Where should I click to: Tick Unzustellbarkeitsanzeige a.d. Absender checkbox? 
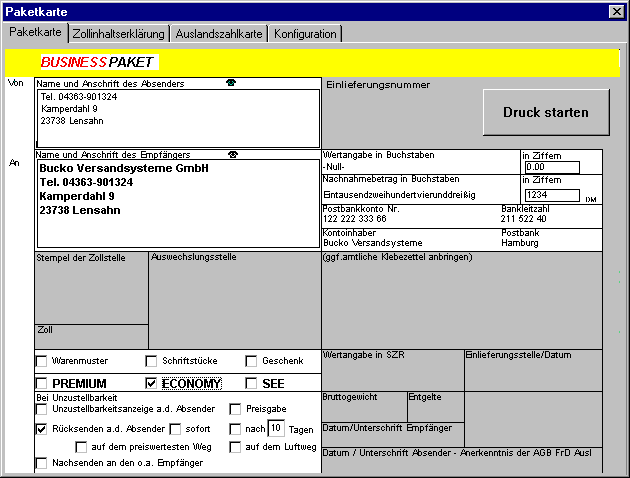point(42,409)
